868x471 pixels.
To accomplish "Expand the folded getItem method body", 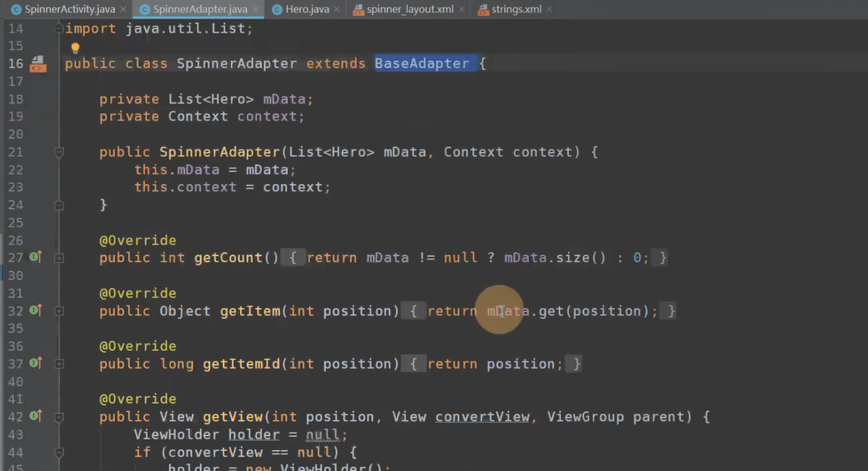I will (x=59, y=311).
